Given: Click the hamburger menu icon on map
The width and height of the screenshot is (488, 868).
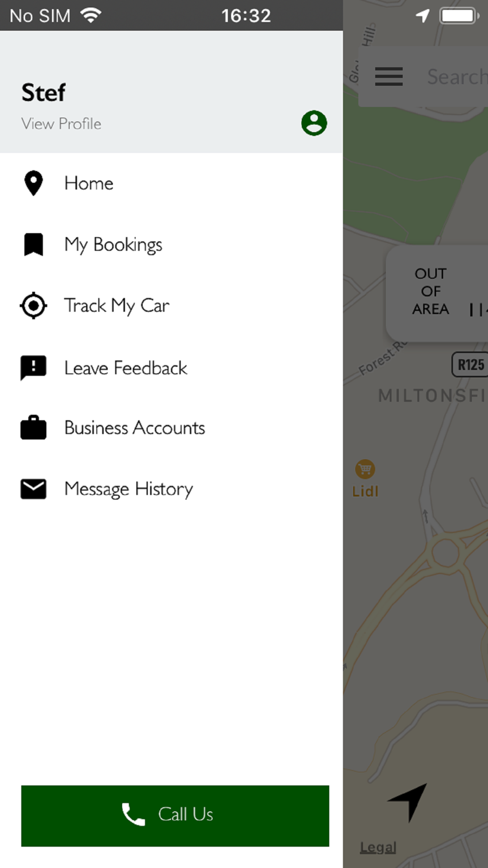Looking at the screenshot, I should click(388, 77).
